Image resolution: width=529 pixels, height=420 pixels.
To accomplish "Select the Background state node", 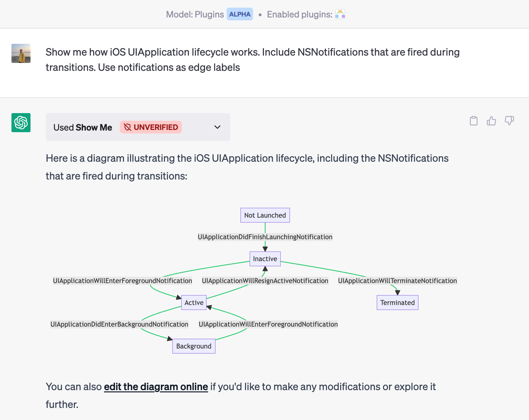I will [x=194, y=346].
